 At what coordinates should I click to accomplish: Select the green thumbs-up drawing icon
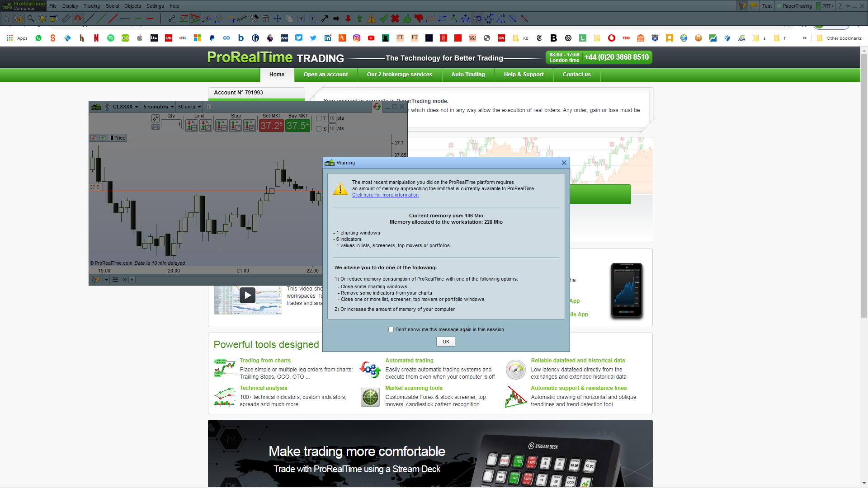[x=407, y=19]
